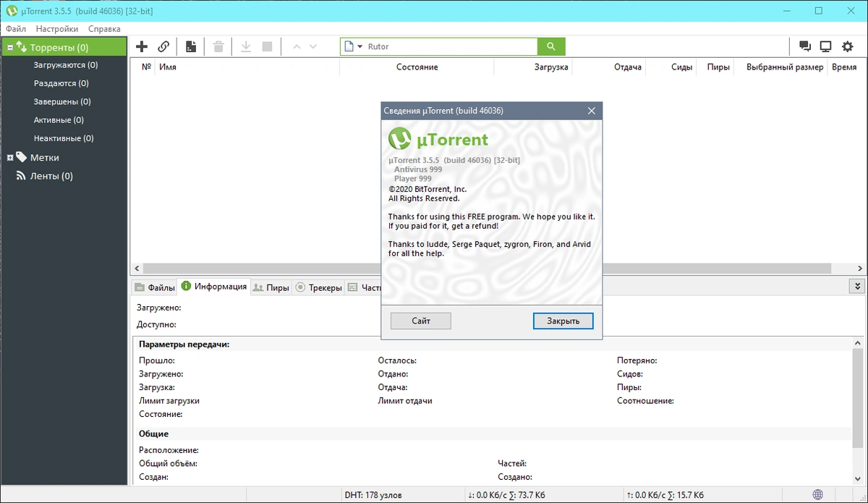Stop torrent square icon
This screenshot has width=868, height=503.
pos(267,46)
